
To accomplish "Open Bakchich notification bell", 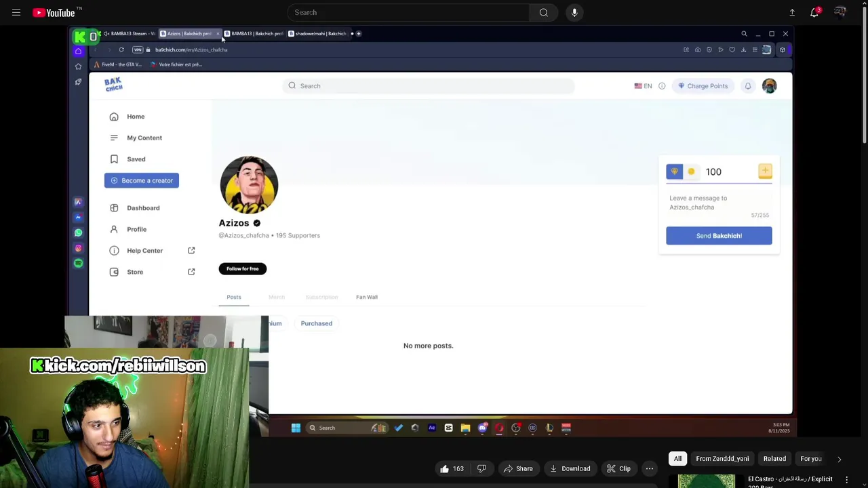I will pos(748,86).
